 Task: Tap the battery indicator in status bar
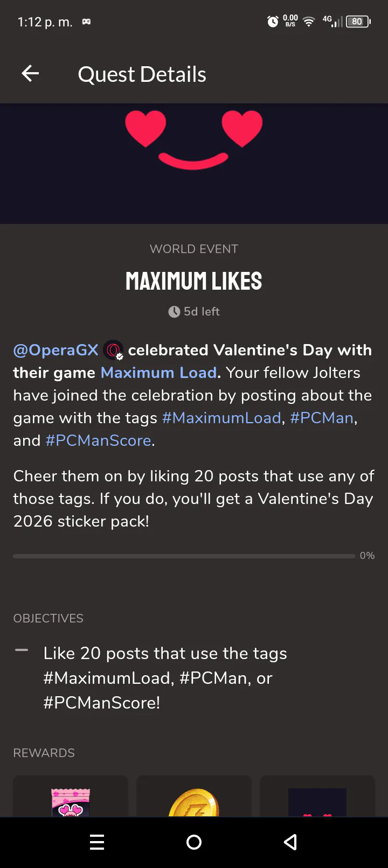coord(358,22)
